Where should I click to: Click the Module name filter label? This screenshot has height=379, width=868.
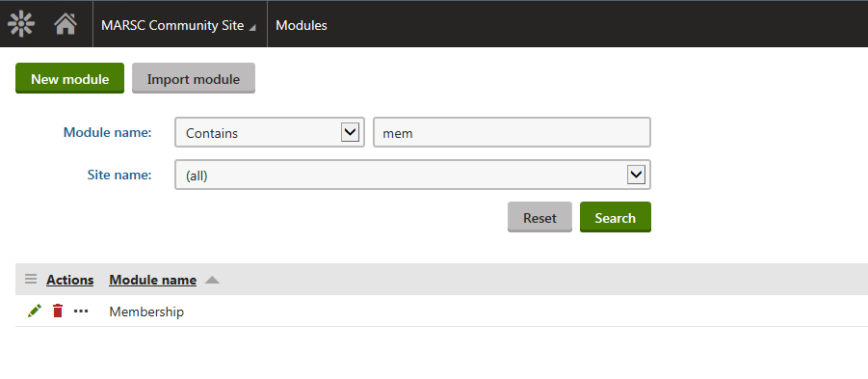(107, 132)
